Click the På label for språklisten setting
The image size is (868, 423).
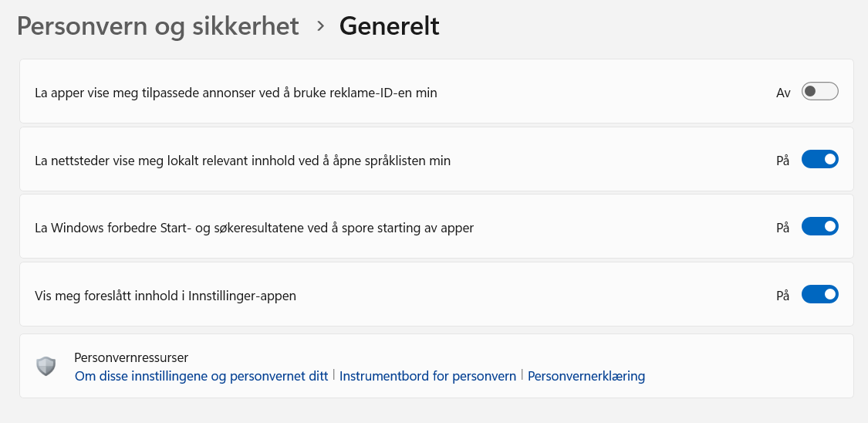(x=783, y=161)
